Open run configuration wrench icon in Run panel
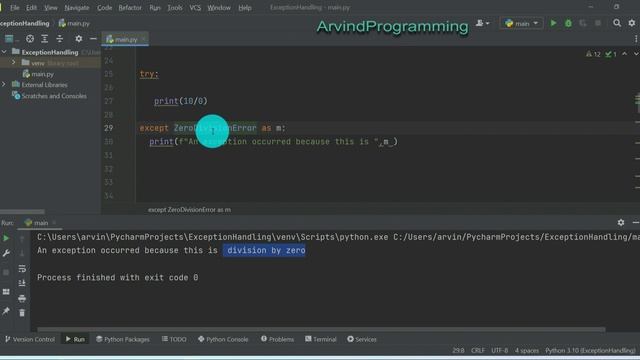The width and height of the screenshot is (640, 360). [x=6, y=253]
